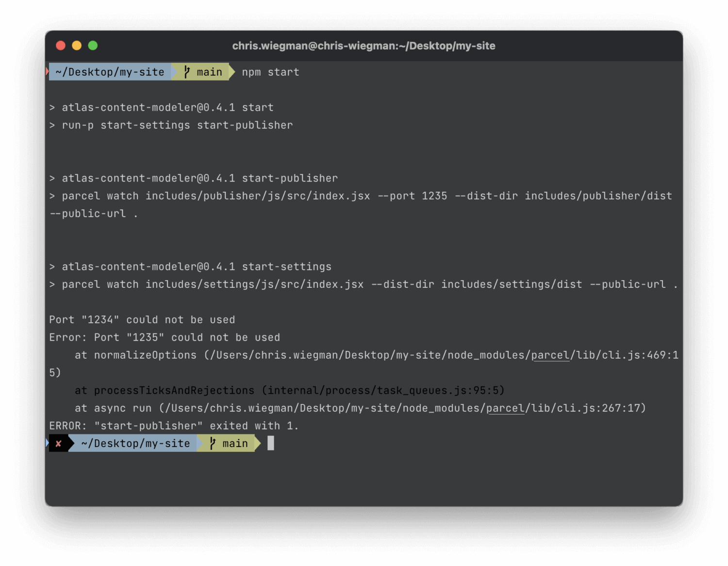Click the terminal cursor block at the bottom prompt
This screenshot has width=728, height=566.
[x=271, y=443]
